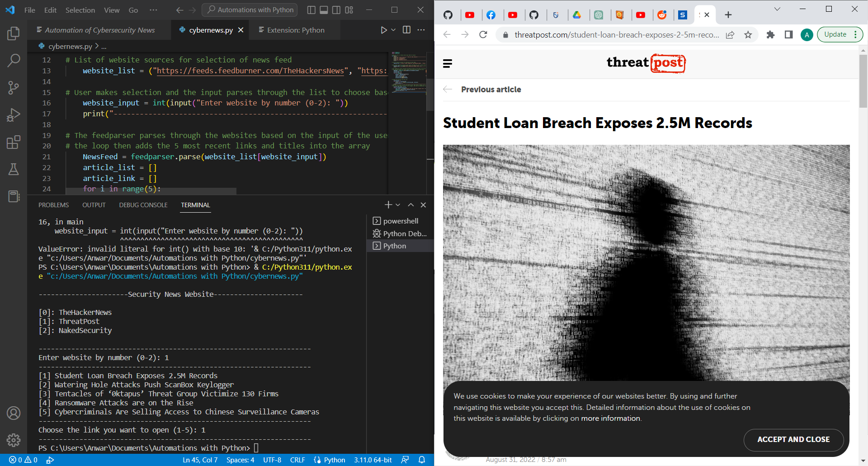This screenshot has width=868, height=466.
Task: Expand the breadcrumb ellipsis after cybernews.py
Action: click(104, 46)
